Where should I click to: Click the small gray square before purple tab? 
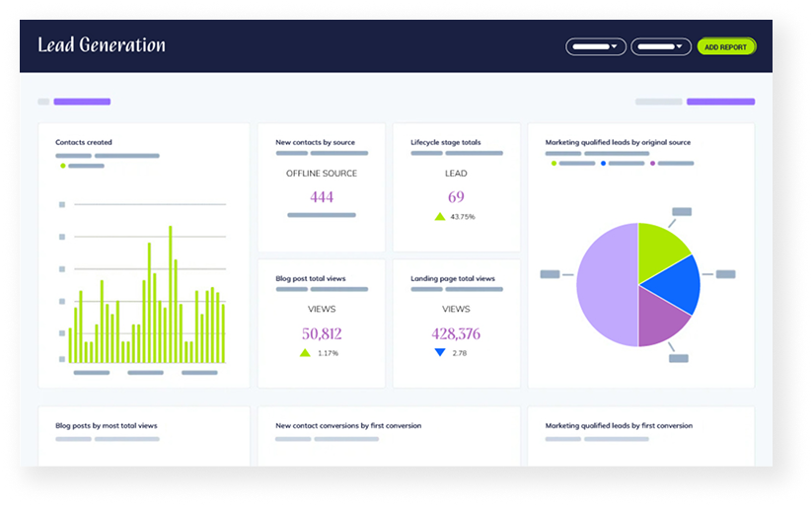point(43,102)
